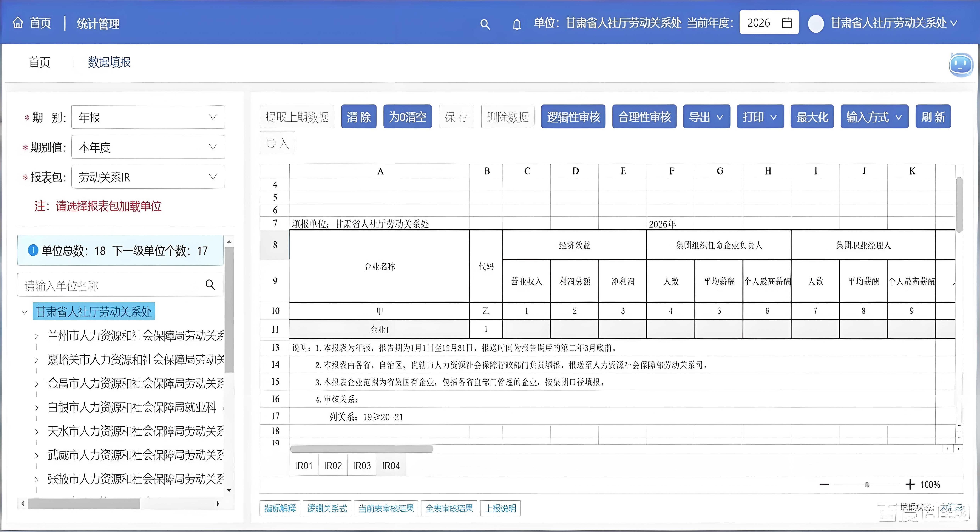980x532 pixels.
Task: Open the 指标解释 panel
Action: (280, 508)
